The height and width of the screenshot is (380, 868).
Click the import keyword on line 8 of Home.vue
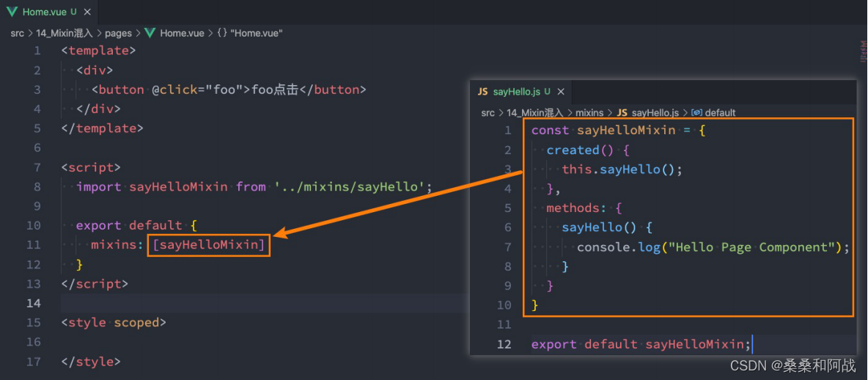pos(98,186)
